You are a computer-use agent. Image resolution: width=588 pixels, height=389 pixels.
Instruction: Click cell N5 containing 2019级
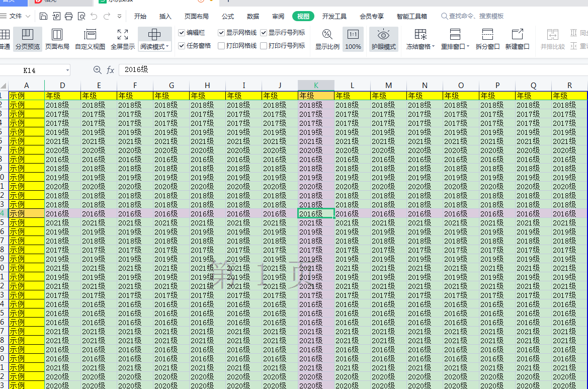pos(425,132)
